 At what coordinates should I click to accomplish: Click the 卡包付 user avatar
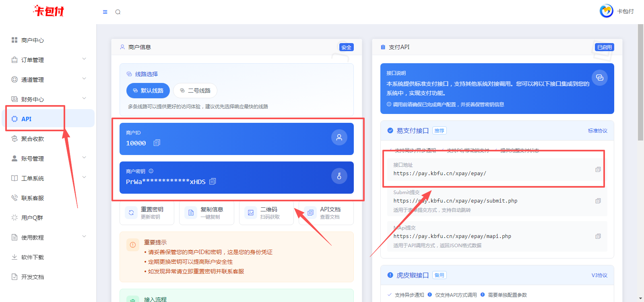[606, 11]
